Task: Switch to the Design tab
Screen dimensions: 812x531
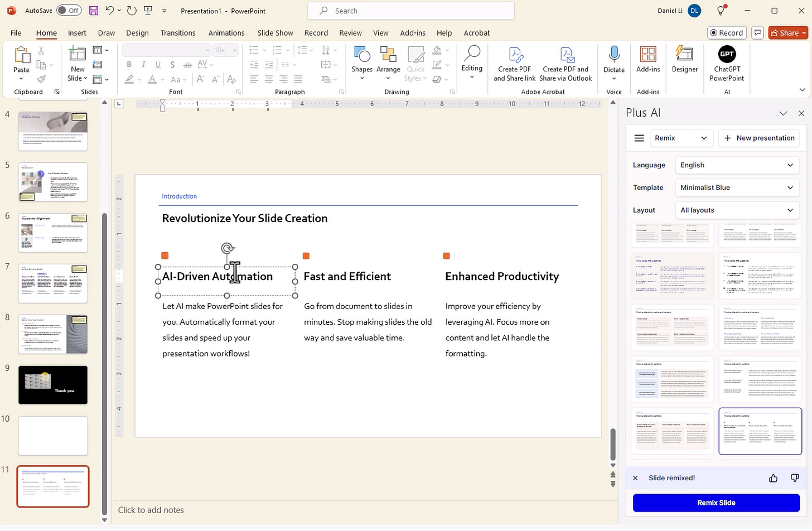Action: [x=137, y=33]
